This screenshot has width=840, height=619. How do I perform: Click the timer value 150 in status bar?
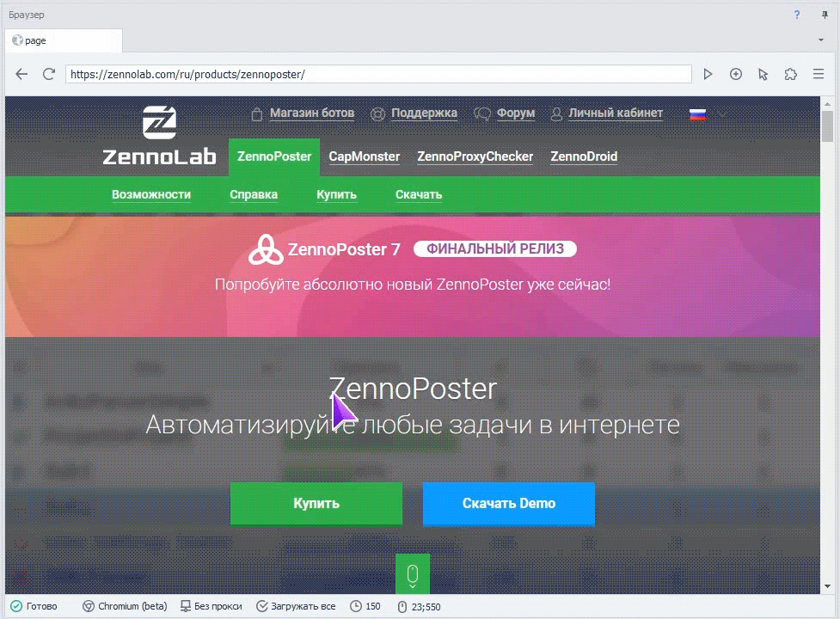pos(365,606)
